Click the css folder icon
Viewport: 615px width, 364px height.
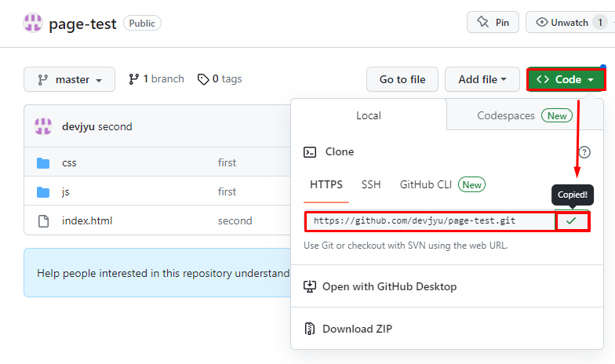[43, 163]
